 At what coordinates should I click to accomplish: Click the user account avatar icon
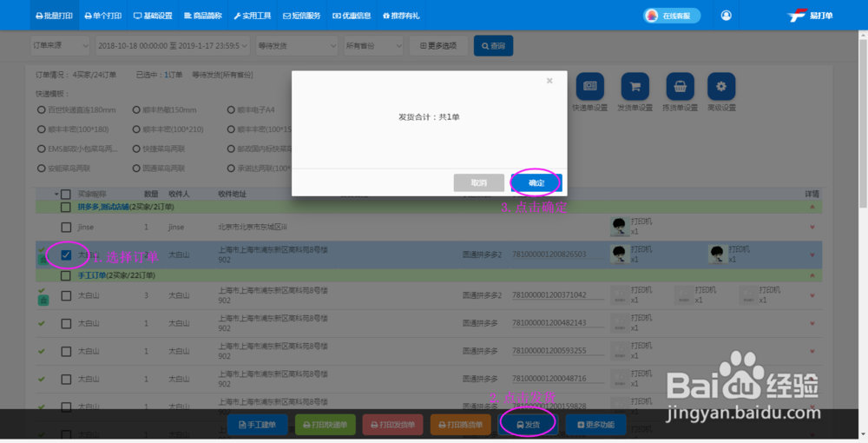click(x=727, y=16)
